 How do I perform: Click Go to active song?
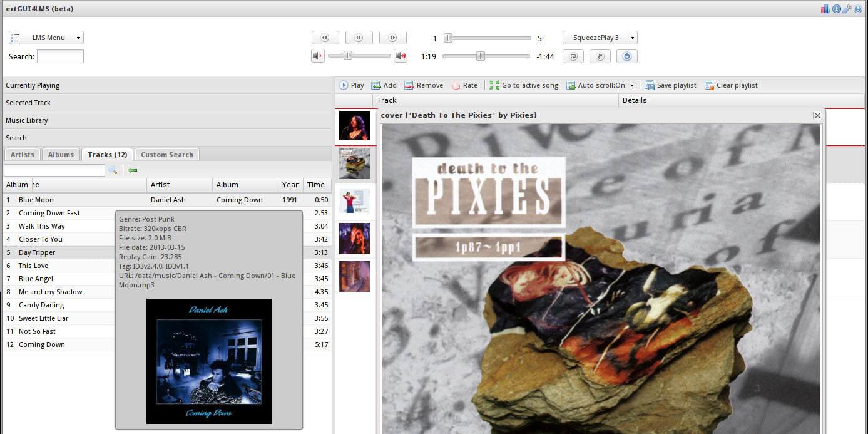click(x=524, y=85)
